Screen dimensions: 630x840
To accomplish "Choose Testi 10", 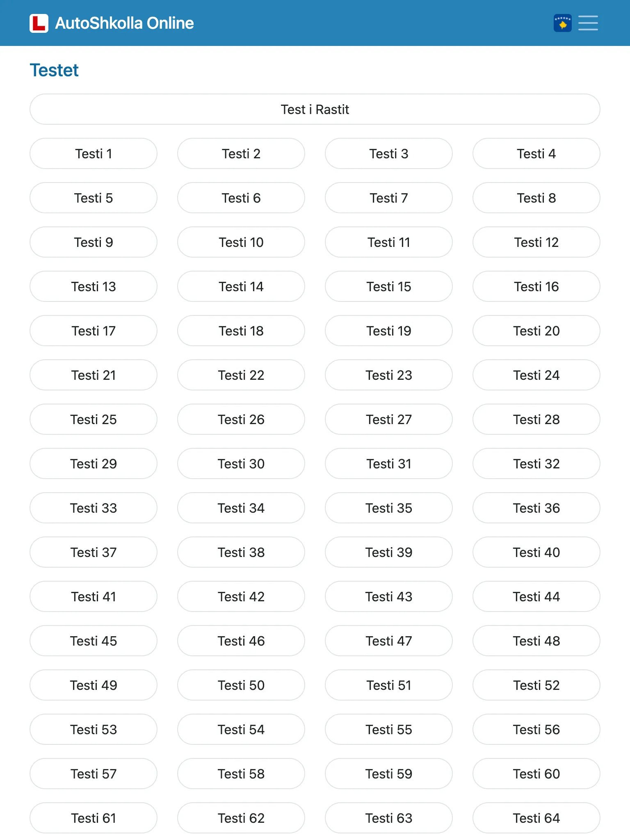I will [x=241, y=242].
